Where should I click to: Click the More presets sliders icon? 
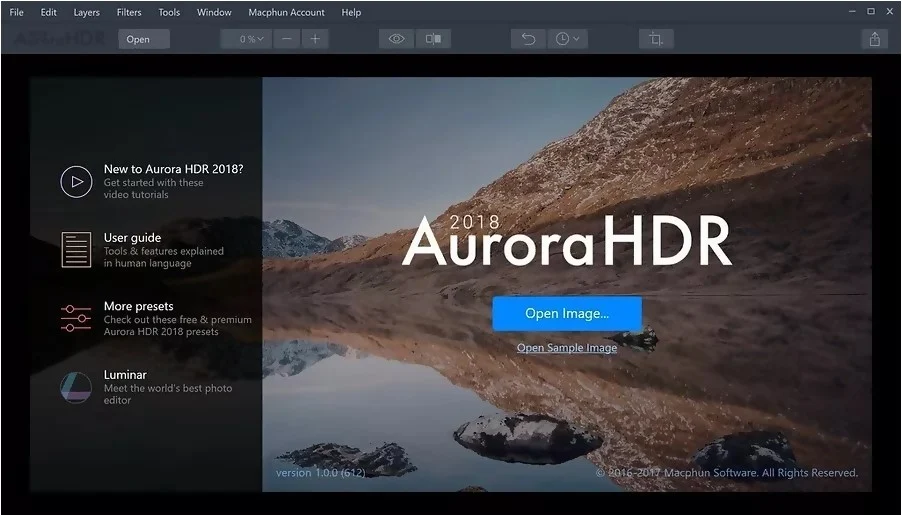[76, 318]
